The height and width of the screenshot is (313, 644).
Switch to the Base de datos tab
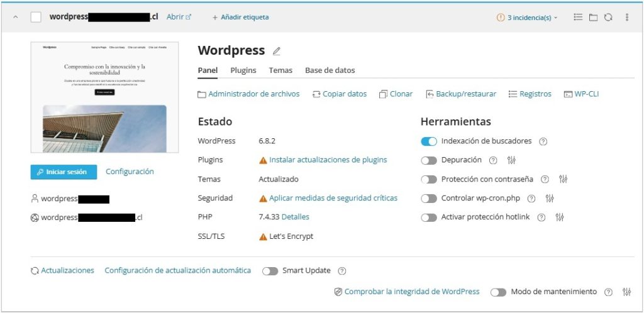(330, 70)
